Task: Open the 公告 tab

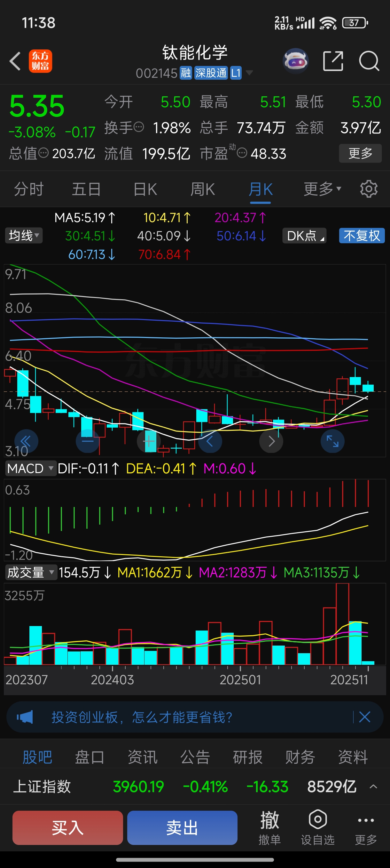Action: (195, 757)
